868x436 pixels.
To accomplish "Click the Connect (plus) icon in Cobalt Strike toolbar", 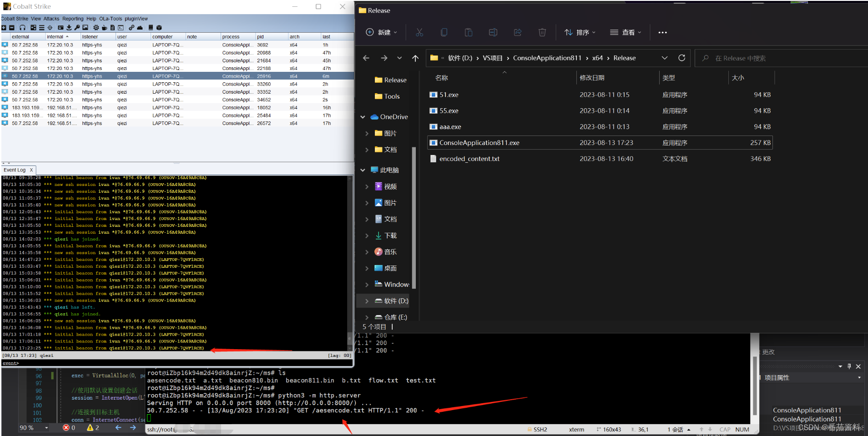I will [x=4, y=28].
